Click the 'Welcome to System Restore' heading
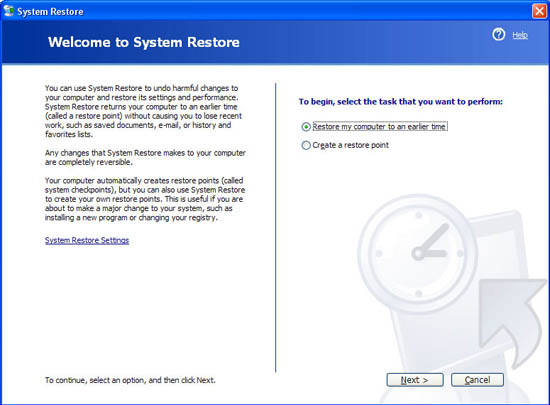The width and height of the screenshot is (550, 405). (144, 42)
